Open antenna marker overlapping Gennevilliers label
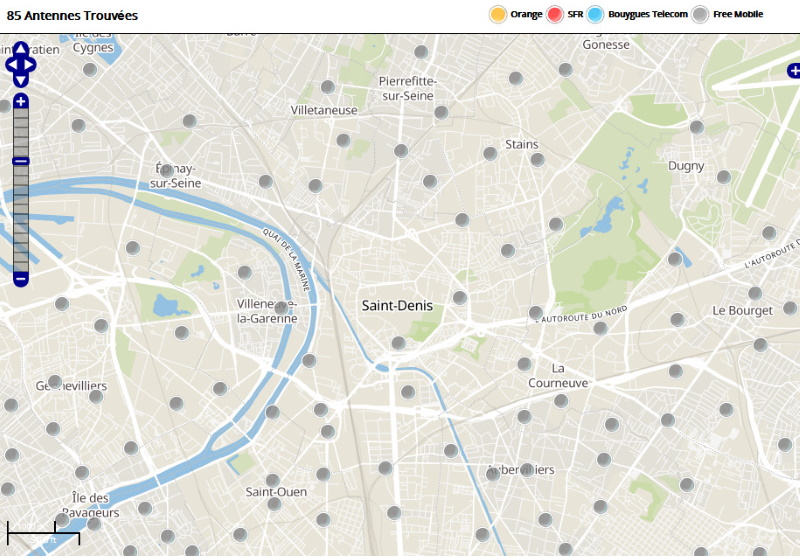 pyautogui.click(x=55, y=382)
